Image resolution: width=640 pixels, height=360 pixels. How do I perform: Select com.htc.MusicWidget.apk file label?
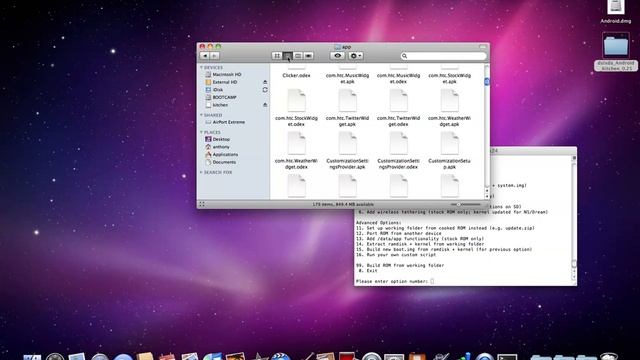(347, 78)
